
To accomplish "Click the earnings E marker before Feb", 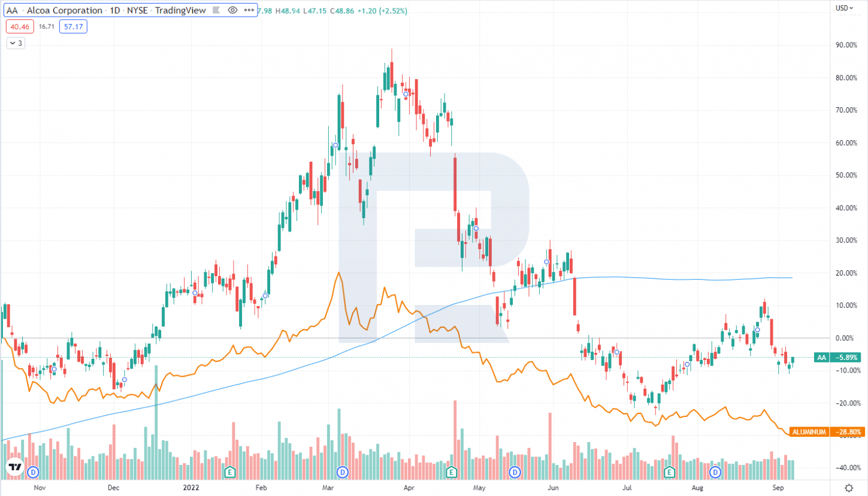I will [229, 473].
